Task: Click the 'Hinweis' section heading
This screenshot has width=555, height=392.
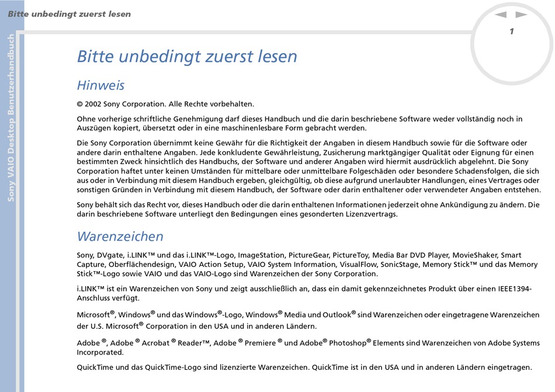Action: pos(101,85)
